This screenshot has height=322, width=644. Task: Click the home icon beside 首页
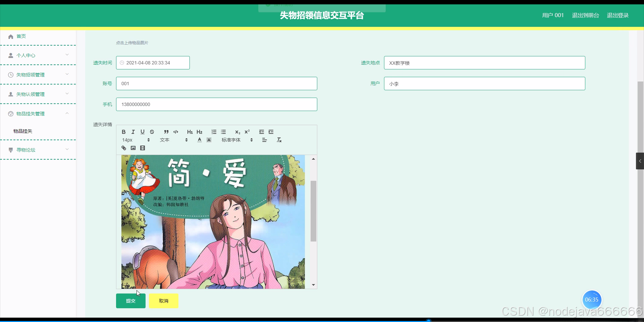tap(11, 37)
